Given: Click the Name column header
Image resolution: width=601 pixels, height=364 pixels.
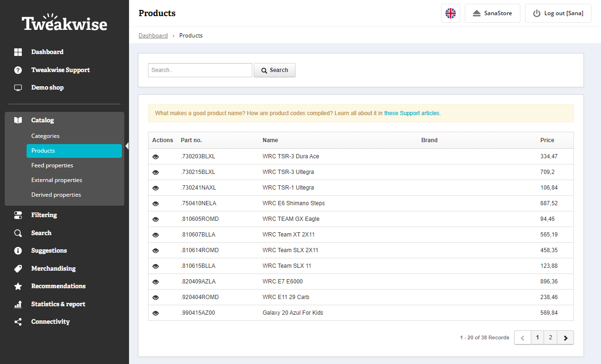Looking at the screenshot, I should pos(270,140).
